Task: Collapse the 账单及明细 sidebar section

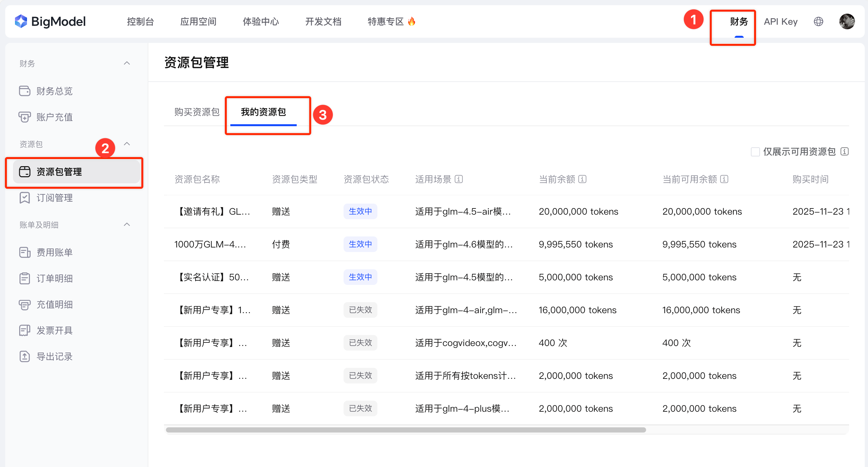Action: pos(127,224)
